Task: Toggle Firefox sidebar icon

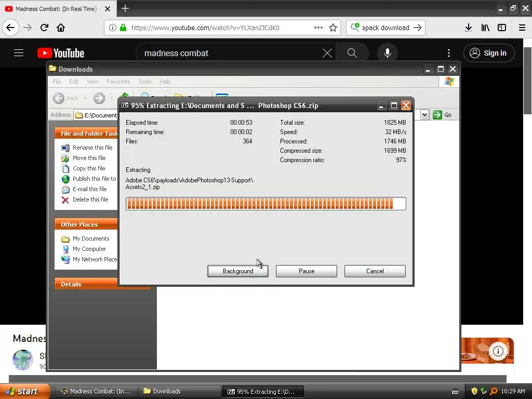Action: click(x=502, y=28)
